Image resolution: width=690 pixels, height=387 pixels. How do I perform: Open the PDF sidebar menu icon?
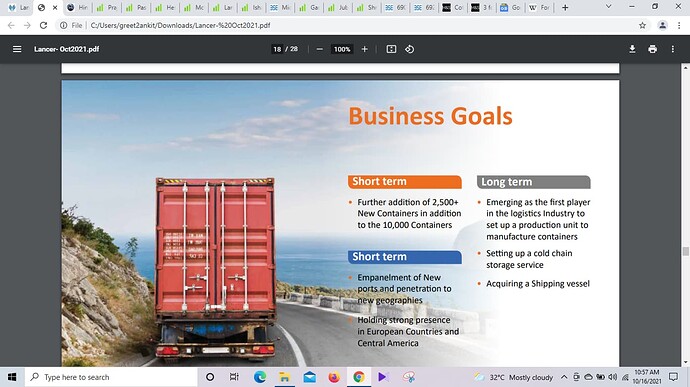[x=17, y=49]
